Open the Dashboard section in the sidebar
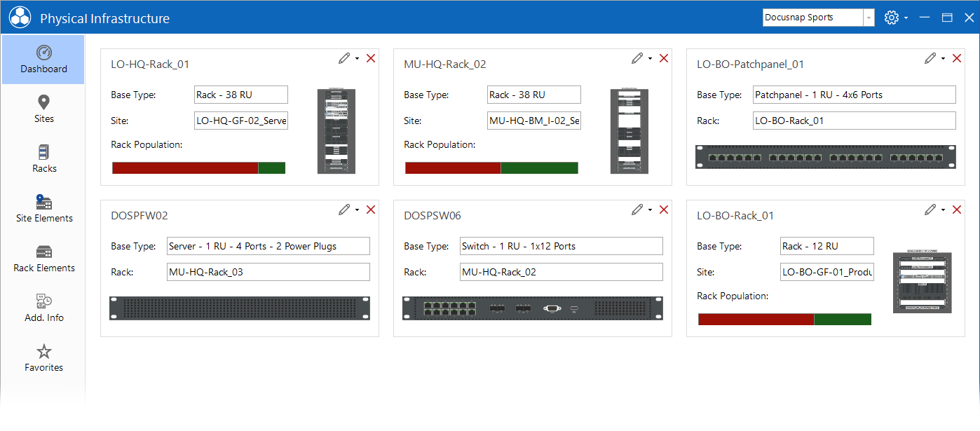This screenshot has width=980, height=431. (43, 60)
